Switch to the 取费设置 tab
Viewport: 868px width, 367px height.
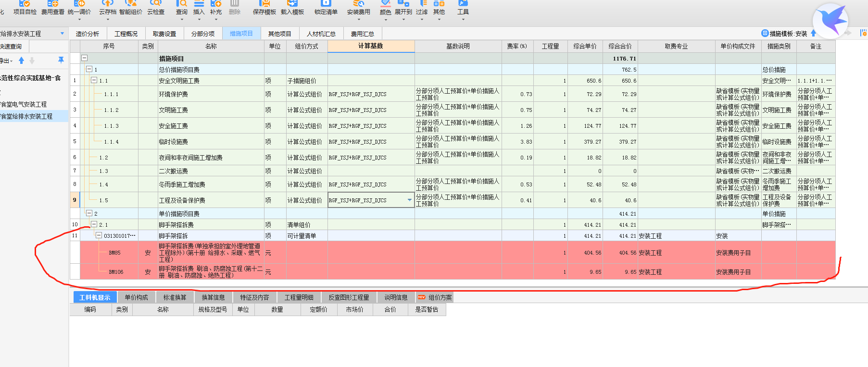click(x=164, y=34)
